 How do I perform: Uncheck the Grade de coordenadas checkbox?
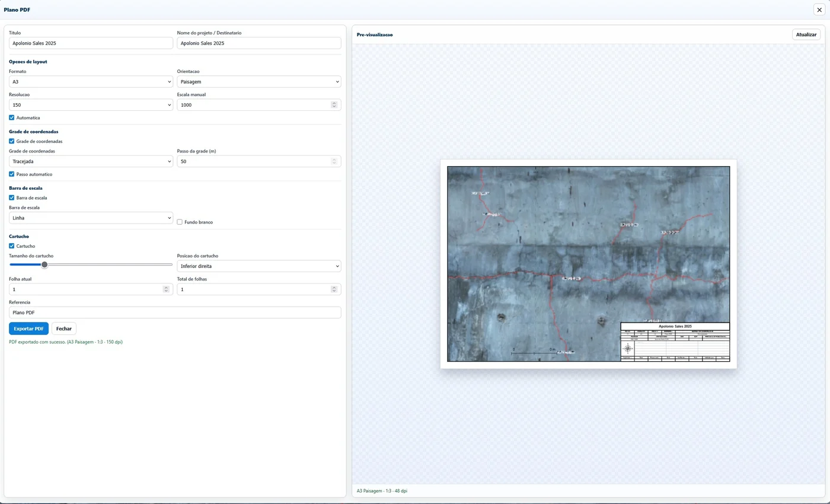(12, 141)
